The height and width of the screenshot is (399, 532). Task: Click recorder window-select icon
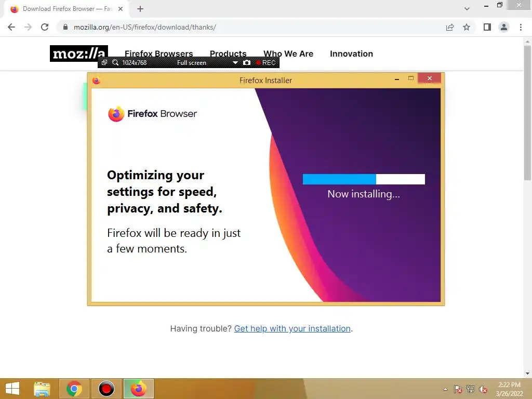(x=104, y=62)
